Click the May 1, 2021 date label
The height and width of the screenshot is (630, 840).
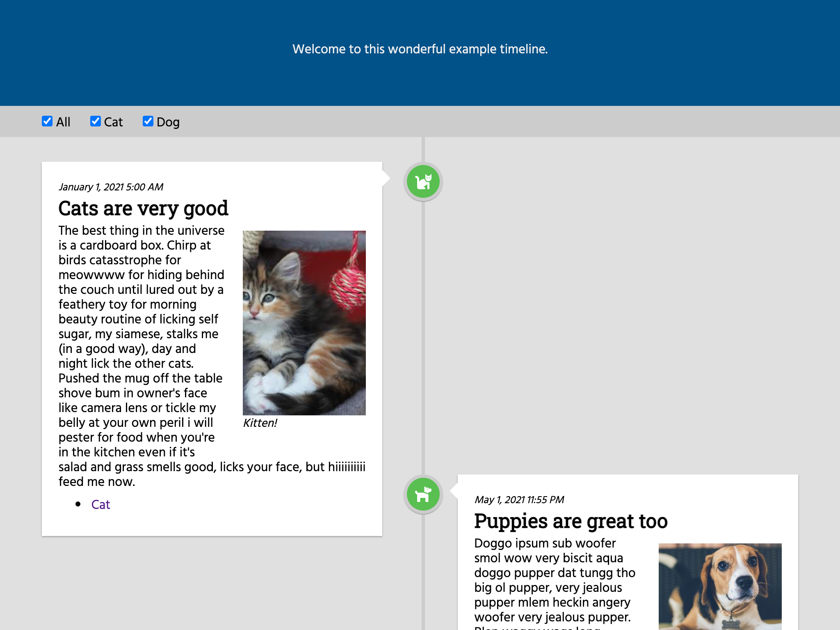pyautogui.click(x=519, y=500)
